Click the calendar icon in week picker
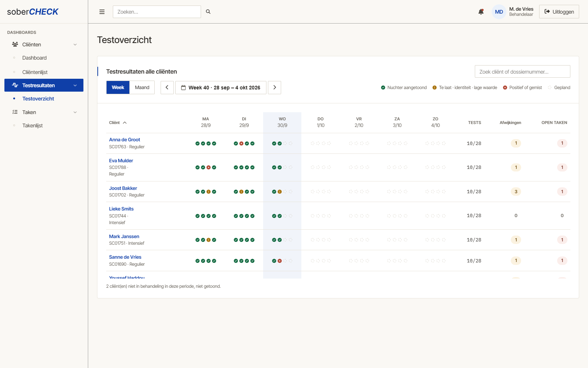This screenshot has width=588, height=368. (183, 88)
